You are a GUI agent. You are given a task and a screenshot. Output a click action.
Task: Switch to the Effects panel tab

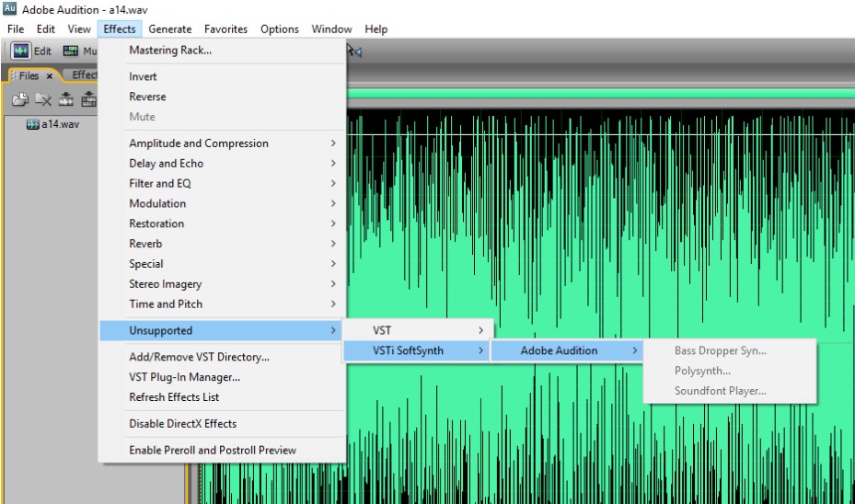[85, 74]
